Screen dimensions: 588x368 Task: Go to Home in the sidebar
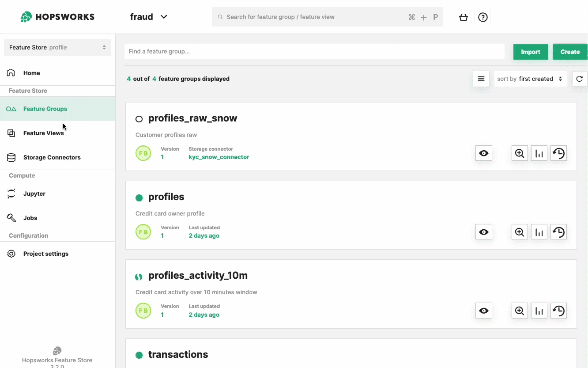[x=31, y=72]
